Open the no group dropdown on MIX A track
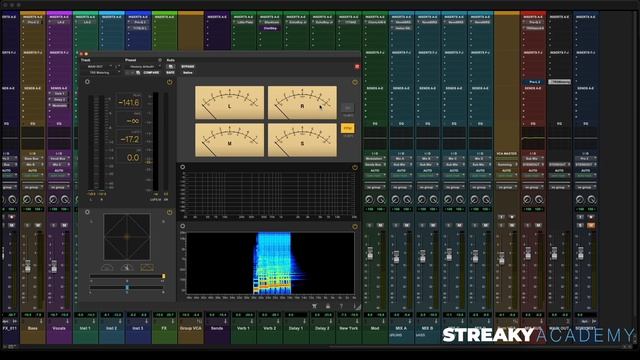The width and height of the screenshot is (640, 360). [x=401, y=187]
